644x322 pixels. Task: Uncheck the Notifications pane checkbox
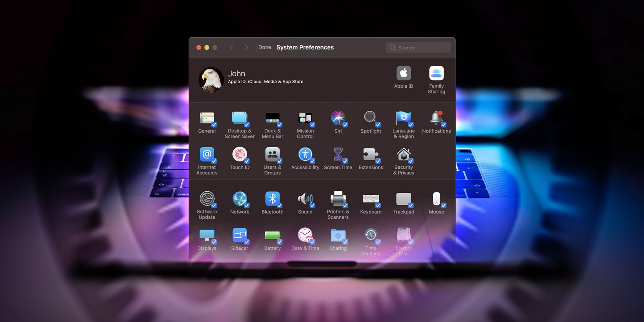[x=444, y=125]
